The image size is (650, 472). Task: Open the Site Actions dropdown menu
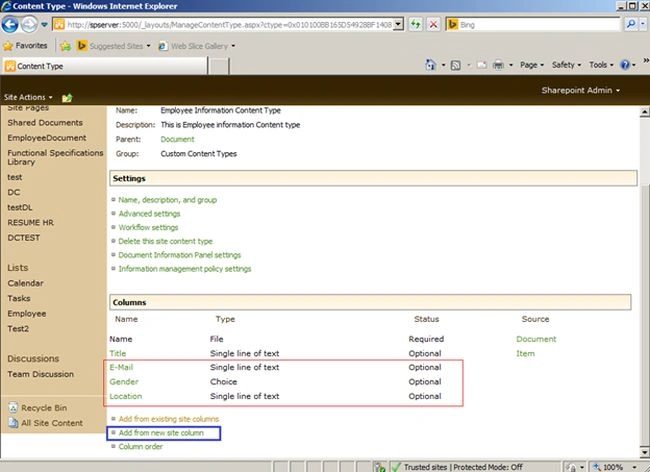(28, 97)
